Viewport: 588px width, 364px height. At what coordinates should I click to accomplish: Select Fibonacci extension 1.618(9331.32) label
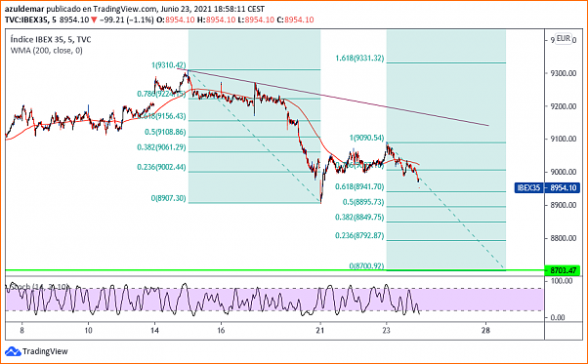click(359, 58)
